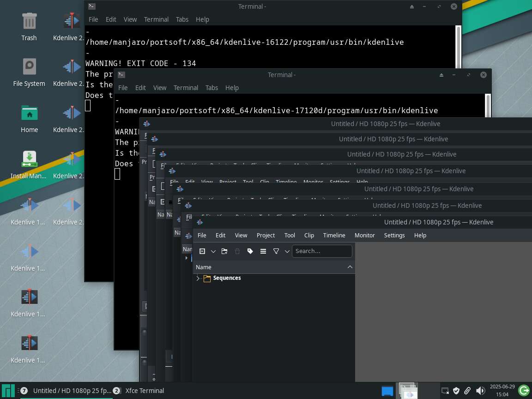
Task: Click the bin Search input field
Action: pos(322,251)
